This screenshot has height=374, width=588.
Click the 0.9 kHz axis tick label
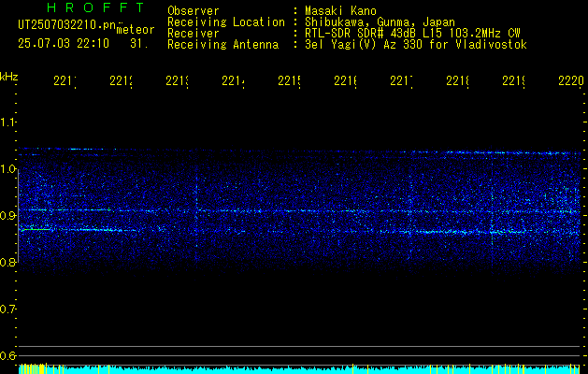7,215
